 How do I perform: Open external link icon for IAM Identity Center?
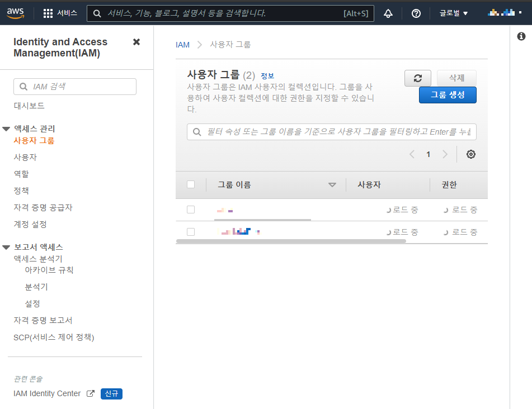(91, 393)
